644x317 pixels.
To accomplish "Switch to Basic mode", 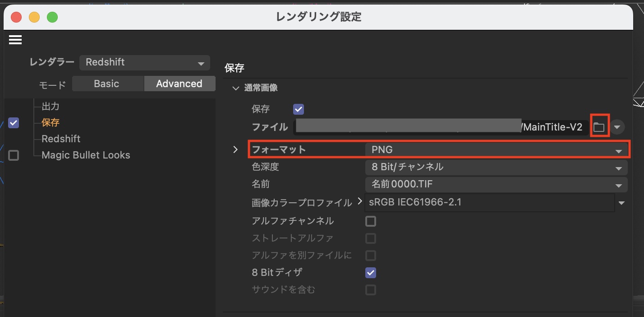I will (107, 84).
